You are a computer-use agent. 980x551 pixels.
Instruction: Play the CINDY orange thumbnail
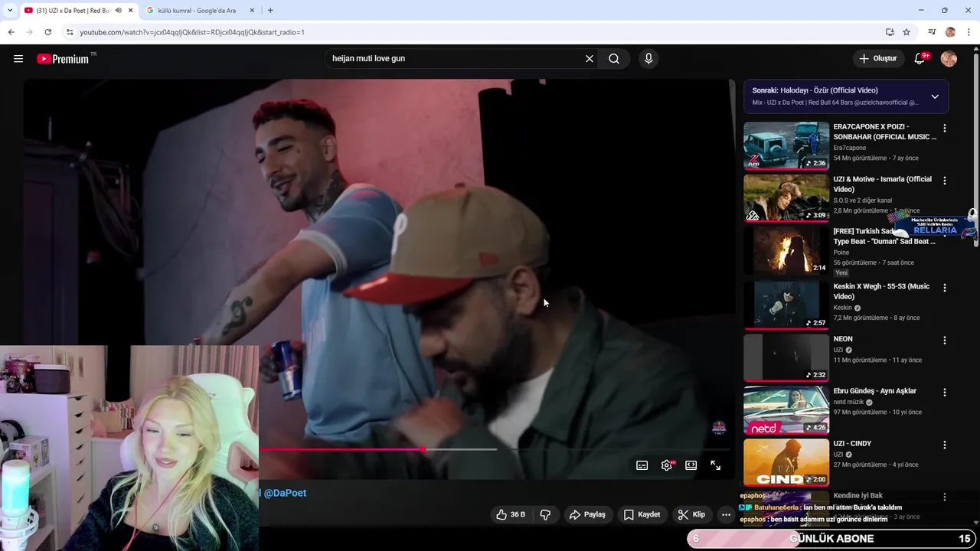click(x=786, y=462)
